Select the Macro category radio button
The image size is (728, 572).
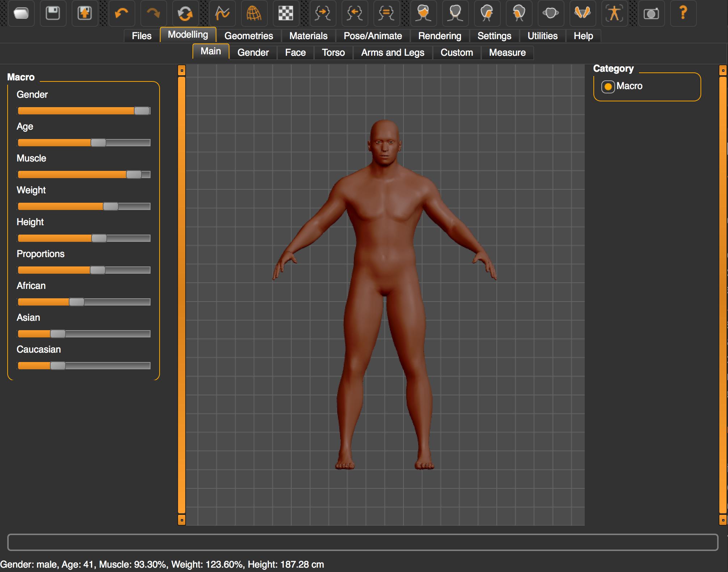click(608, 86)
